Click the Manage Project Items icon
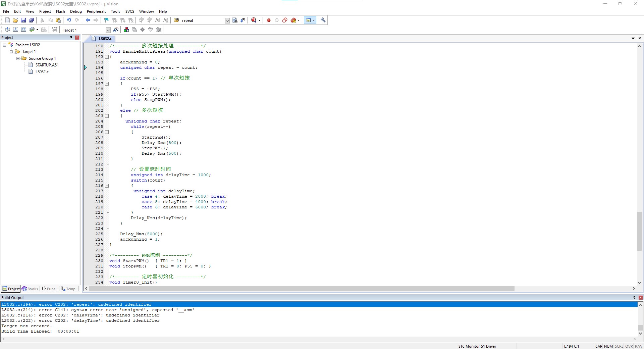 coord(126,30)
